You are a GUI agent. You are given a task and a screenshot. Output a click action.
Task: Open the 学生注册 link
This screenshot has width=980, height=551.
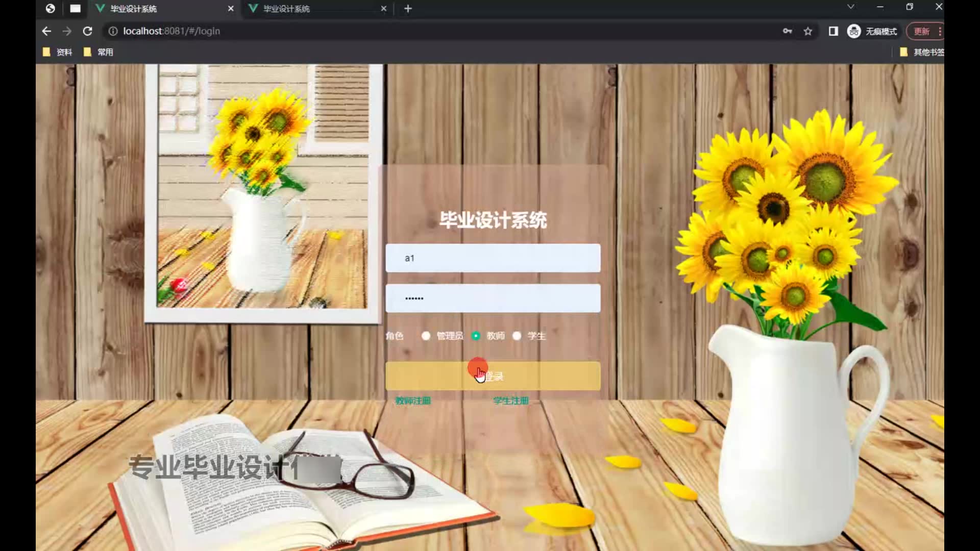[x=510, y=400]
